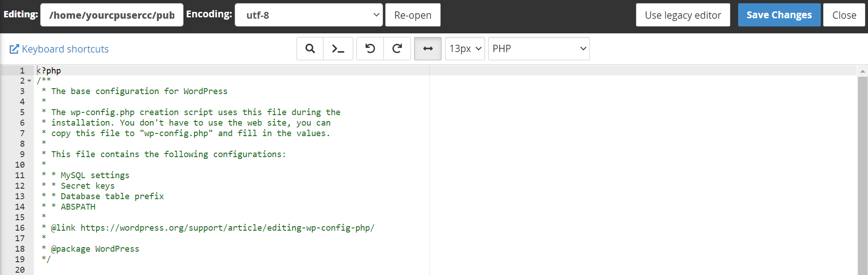Open the Keyboard shortcuts link

(x=65, y=49)
